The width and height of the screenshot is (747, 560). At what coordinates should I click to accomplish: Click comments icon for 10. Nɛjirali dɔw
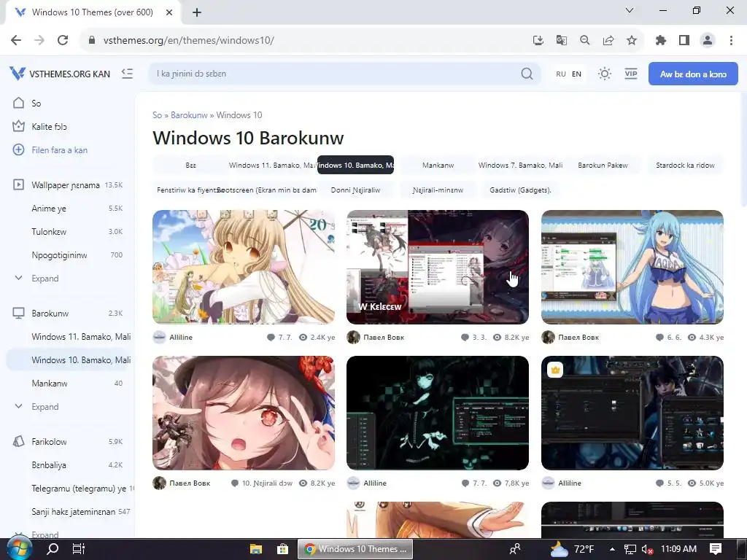pos(234,483)
